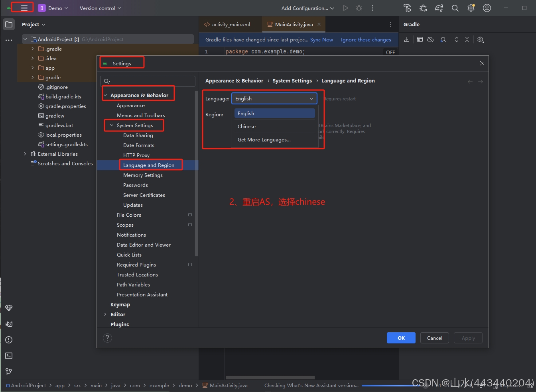Open the Language combo box

click(274, 99)
